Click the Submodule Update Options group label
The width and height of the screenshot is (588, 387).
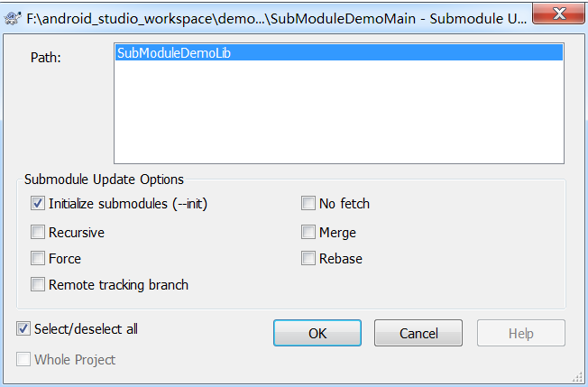click(x=104, y=180)
